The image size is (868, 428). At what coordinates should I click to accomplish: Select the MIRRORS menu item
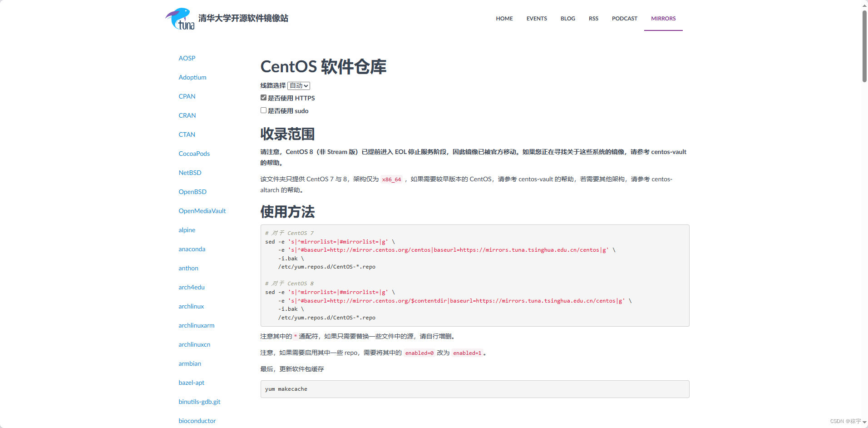663,19
